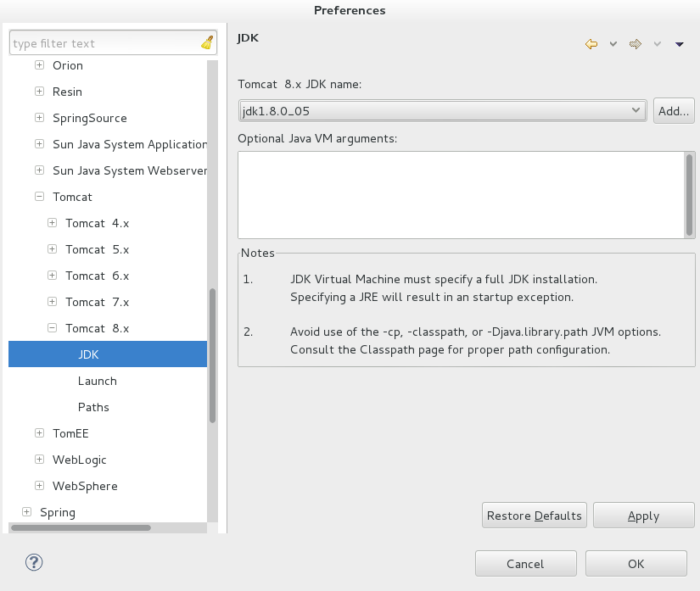Select the top-level Tomcat entry
The image size is (700, 591).
pyautogui.click(x=72, y=198)
